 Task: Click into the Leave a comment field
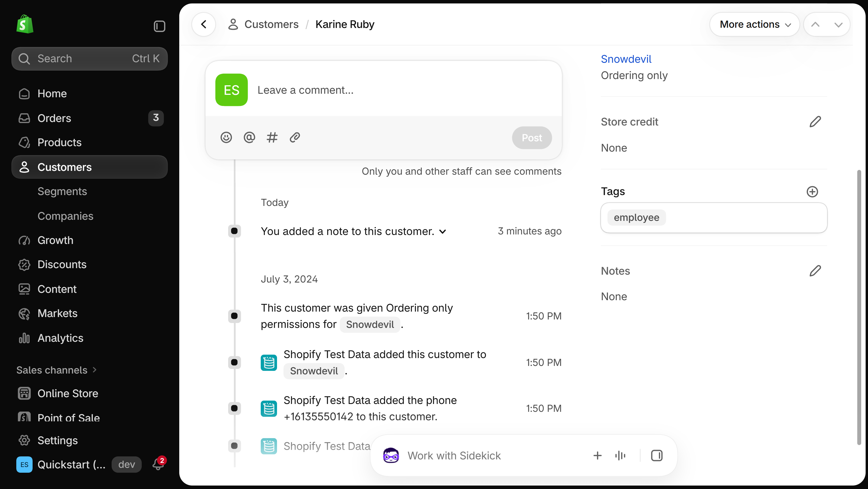point(404,90)
